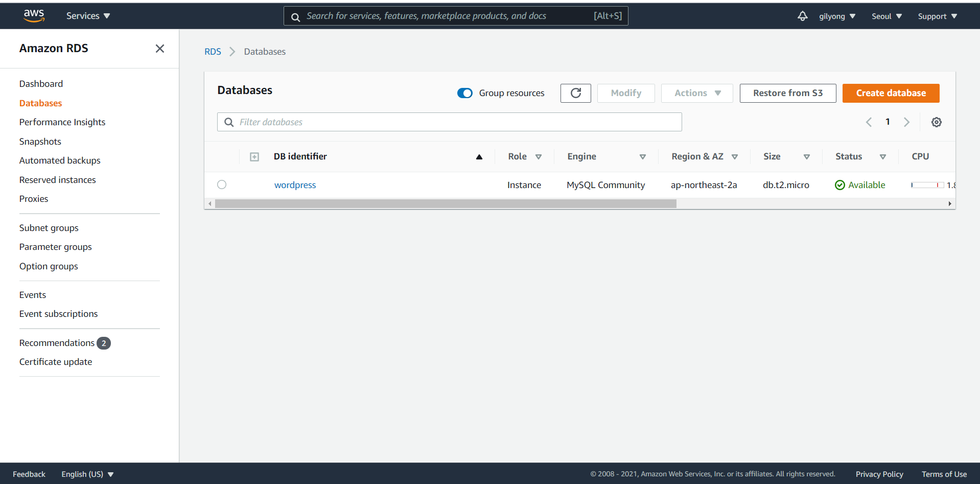The width and height of the screenshot is (980, 484).
Task: Open the Seoul region selector
Action: click(x=887, y=16)
